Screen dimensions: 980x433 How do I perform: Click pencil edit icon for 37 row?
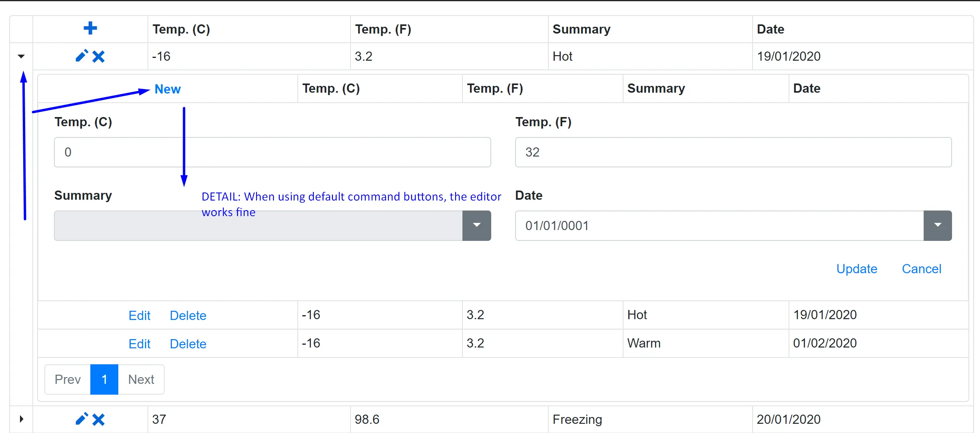click(82, 419)
